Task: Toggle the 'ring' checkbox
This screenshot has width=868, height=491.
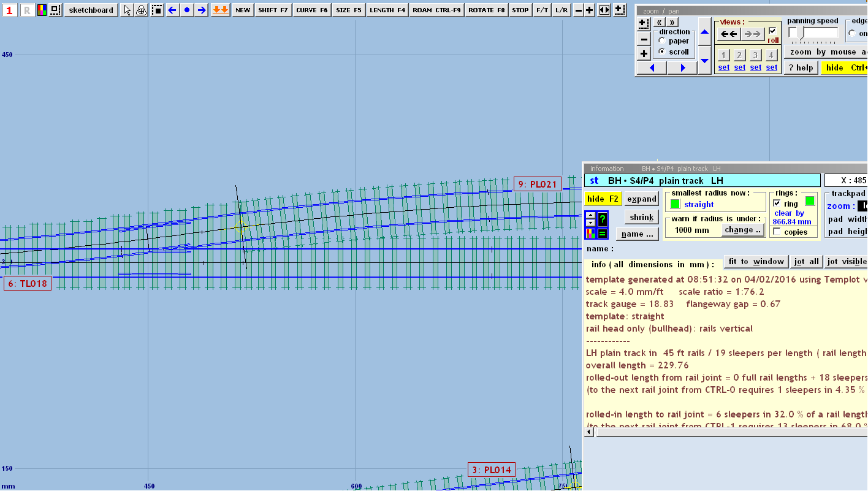Action: coord(777,204)
